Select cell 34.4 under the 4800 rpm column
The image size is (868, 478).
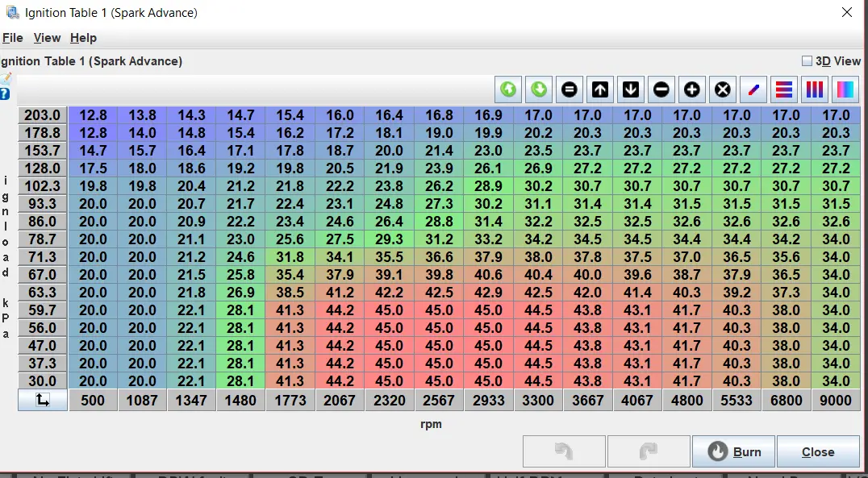coord(687,239)
